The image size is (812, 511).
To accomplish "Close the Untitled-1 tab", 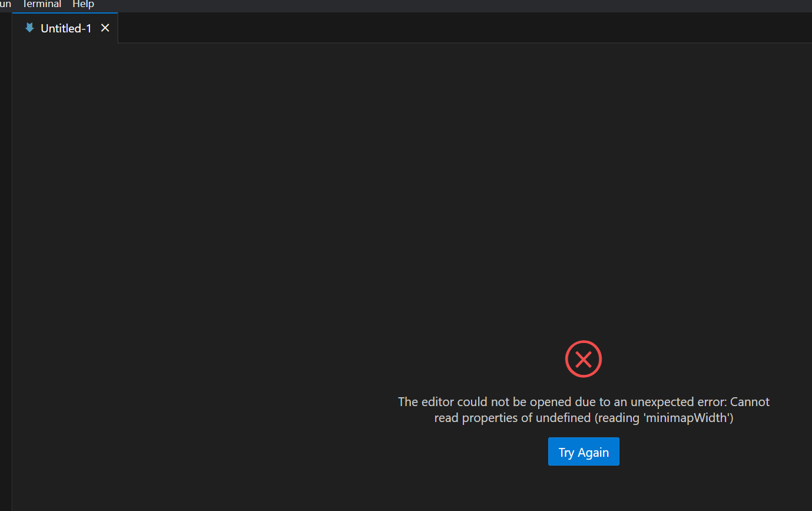I will (105, 27).
